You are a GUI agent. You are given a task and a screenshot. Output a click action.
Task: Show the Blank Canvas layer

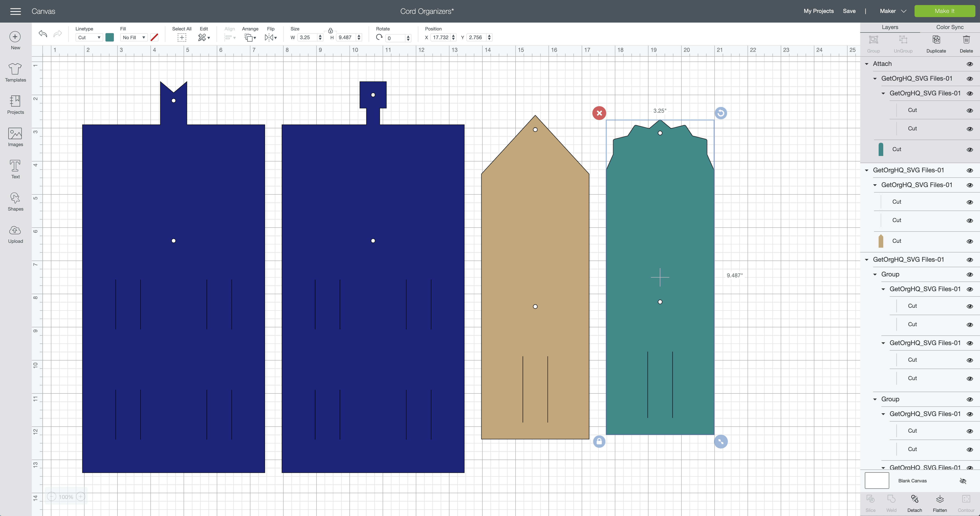963,481
